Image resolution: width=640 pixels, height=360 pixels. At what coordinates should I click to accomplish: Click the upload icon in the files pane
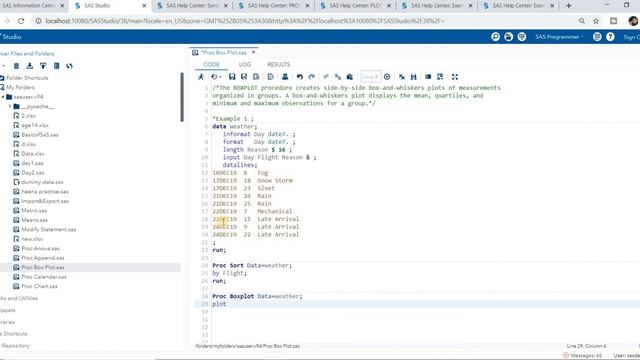click(x=43, y=66)
